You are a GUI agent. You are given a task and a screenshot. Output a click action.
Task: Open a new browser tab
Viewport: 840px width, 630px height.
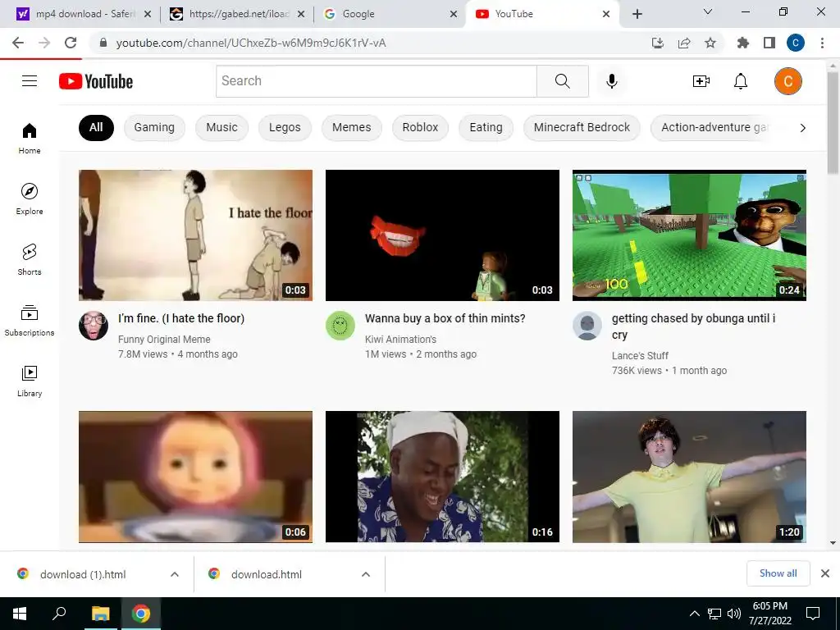(x=637, y=14)
